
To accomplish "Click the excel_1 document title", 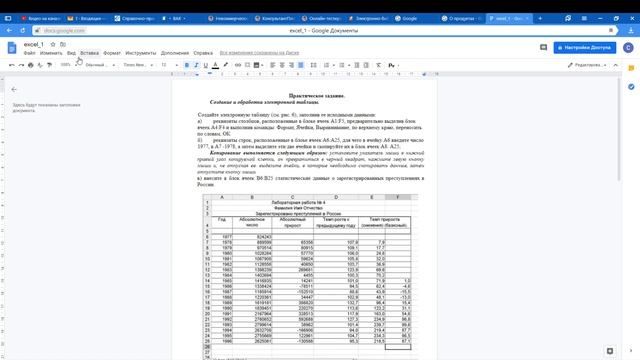I will click(x=33, y=44).
